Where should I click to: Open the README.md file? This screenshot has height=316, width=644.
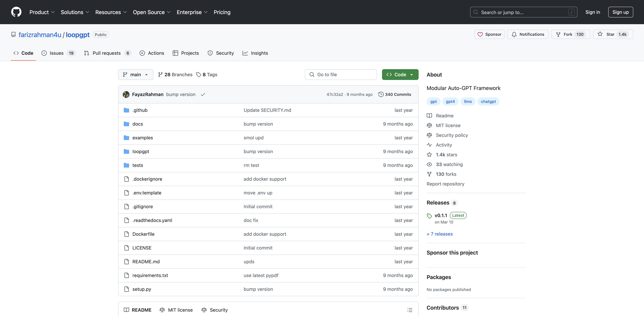146,261
